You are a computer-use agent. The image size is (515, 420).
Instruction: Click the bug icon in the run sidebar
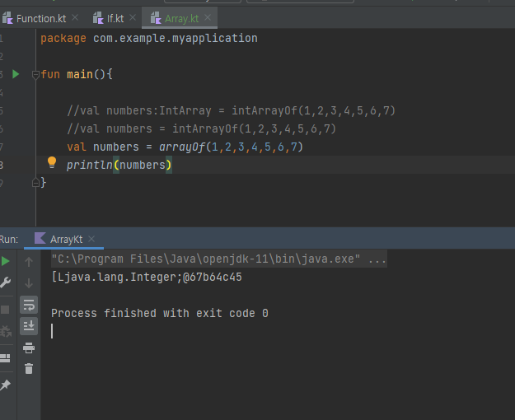pyautogui.click(x=5, y=331)
